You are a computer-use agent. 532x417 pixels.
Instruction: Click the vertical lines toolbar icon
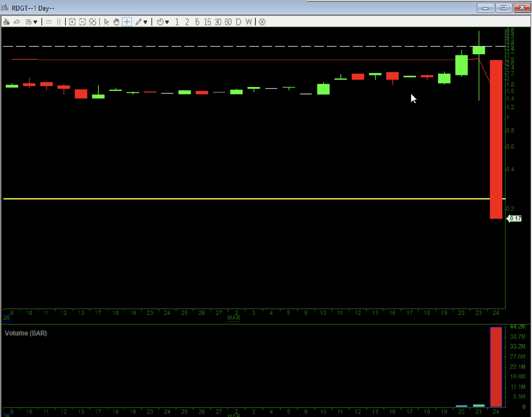tap(59, 22)
